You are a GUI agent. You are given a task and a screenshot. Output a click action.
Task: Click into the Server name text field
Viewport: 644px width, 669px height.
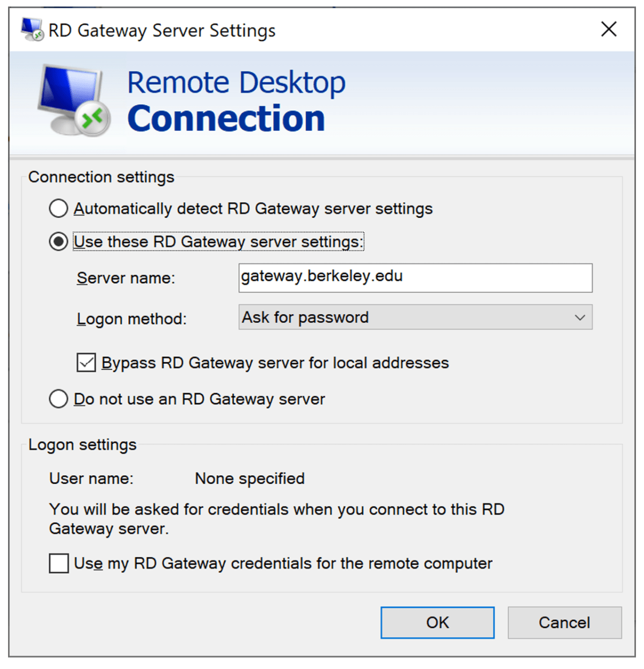(415, 278)
